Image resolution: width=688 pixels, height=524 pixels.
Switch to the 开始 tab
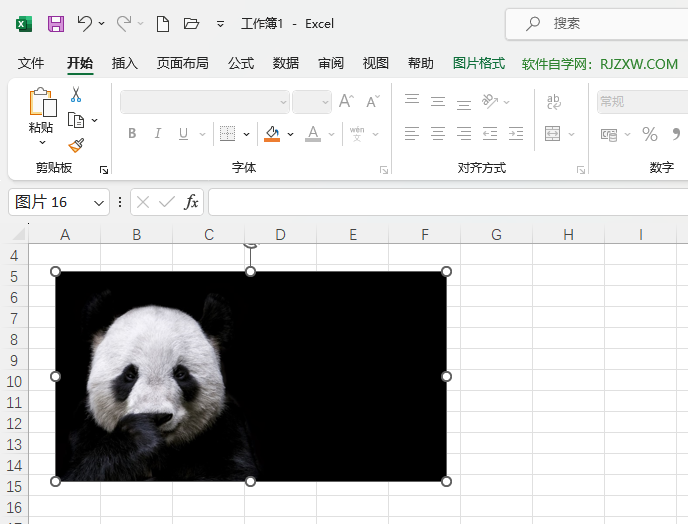80,64
